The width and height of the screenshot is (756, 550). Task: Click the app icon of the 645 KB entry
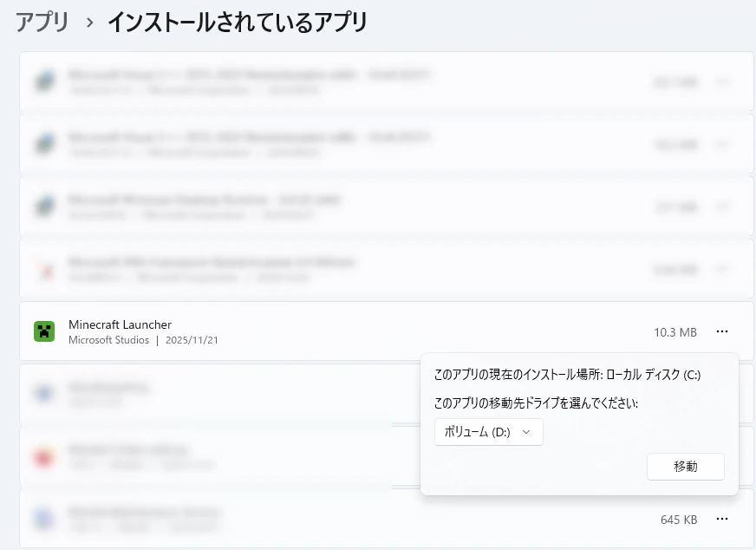(x=47, y=518)
